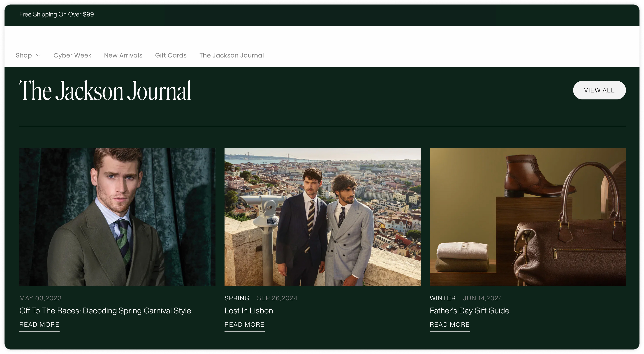
Task: Open the green suit article thumbnail
Action: click(x=117, y=217)
